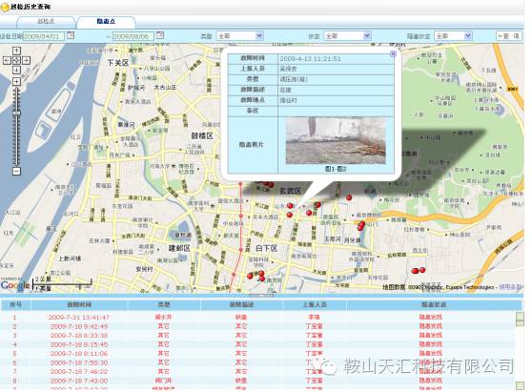Open the 状态 dropdown

347,35
